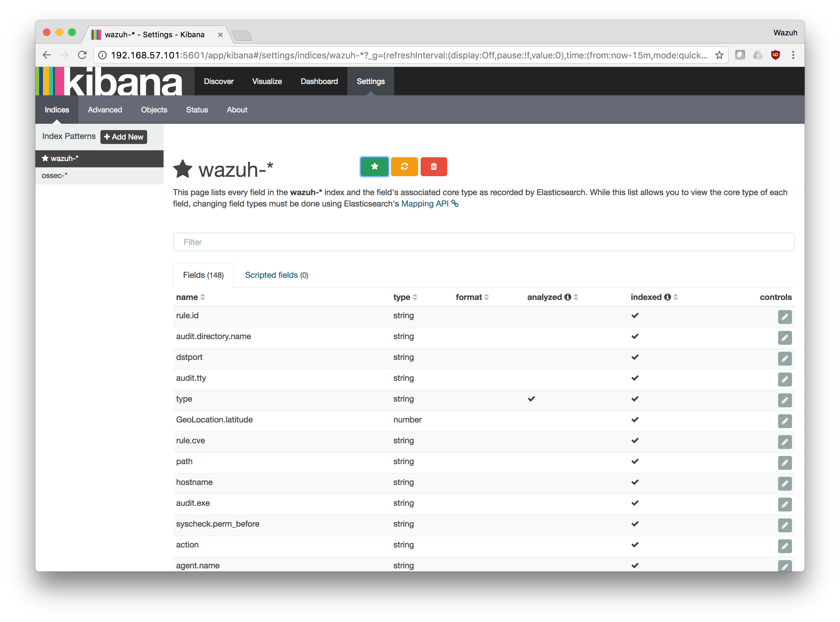
Task: Click the Google Drive extension icon
Action: tap(757, 55)
